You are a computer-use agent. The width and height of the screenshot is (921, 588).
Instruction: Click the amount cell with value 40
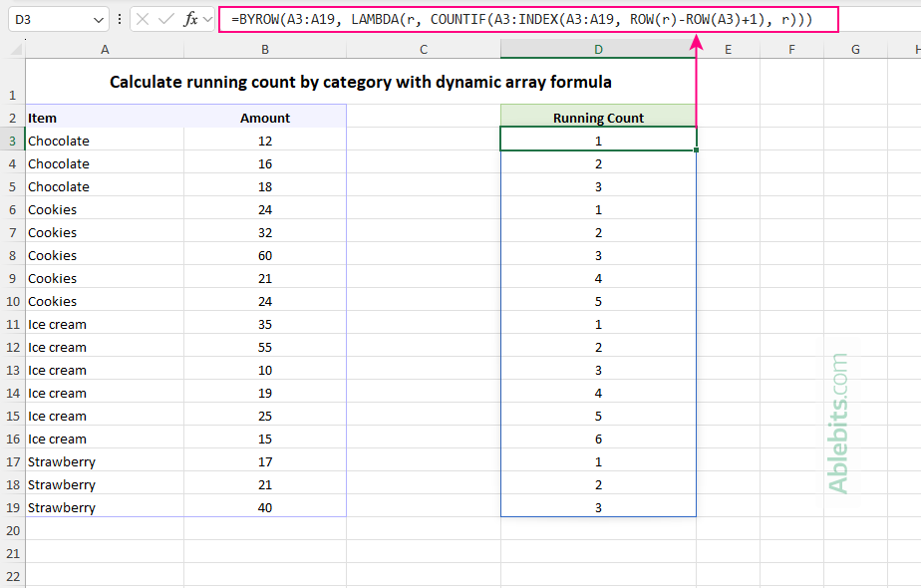click(265, 507)
